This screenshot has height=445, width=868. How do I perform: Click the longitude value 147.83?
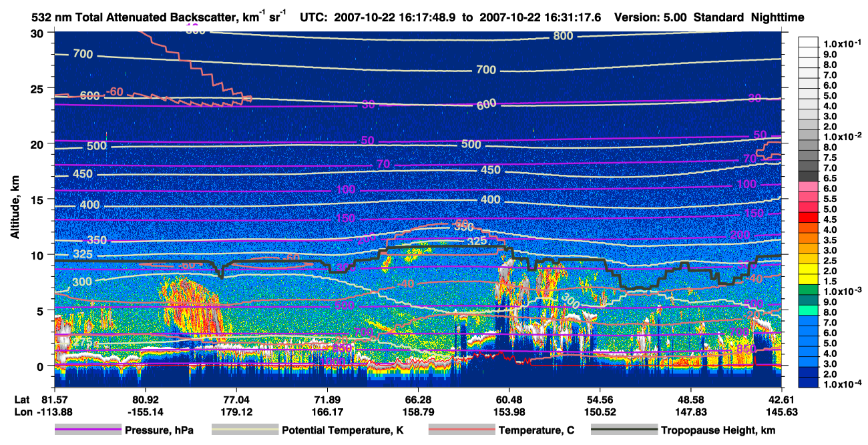[691, 411]
